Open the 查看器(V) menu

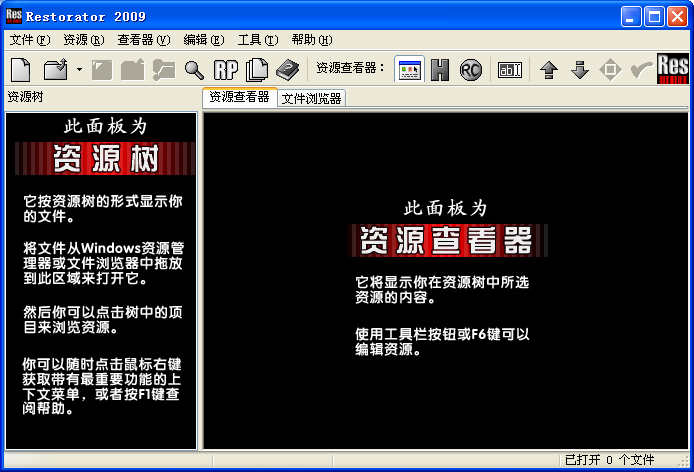click(144, 40)
